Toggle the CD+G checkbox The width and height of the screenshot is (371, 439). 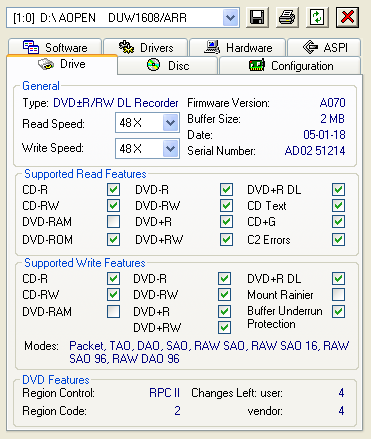[338, 221]
